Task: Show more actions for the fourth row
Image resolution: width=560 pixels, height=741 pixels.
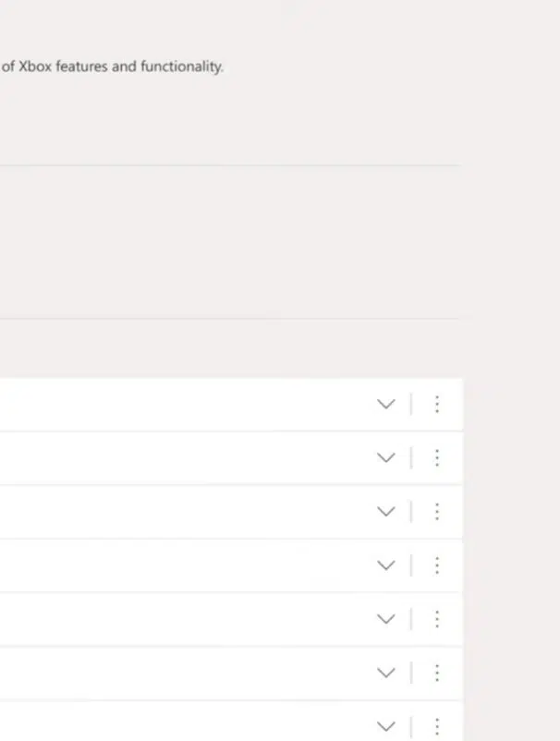Action: click(x=436, y=565)
